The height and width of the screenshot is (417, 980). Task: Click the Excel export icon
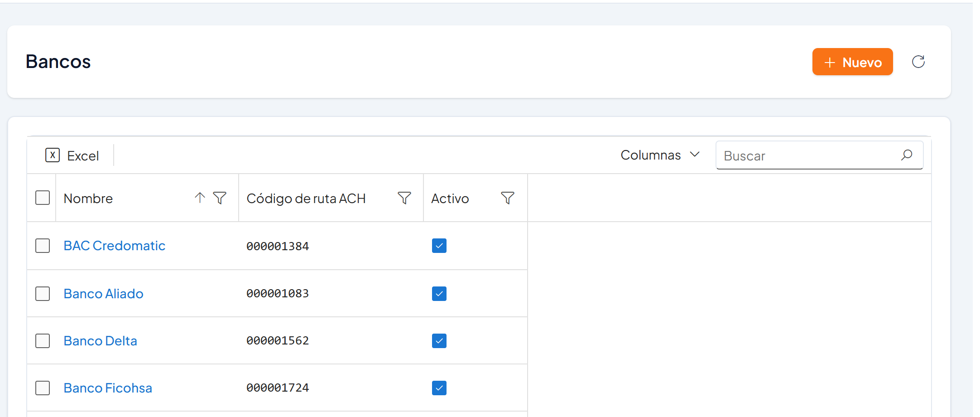pos(53,155)
